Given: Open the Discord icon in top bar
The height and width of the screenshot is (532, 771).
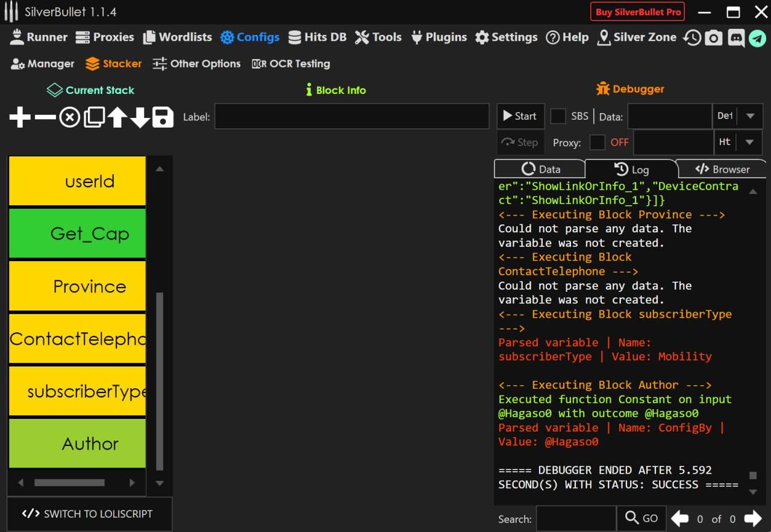Looking at the screenshot, I should pos(735,38).
